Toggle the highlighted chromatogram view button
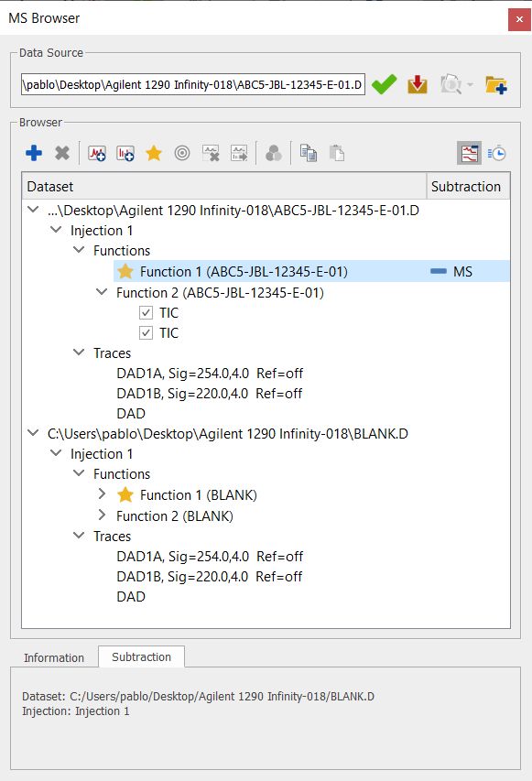 pyautogui.click(x=469, y=153)
